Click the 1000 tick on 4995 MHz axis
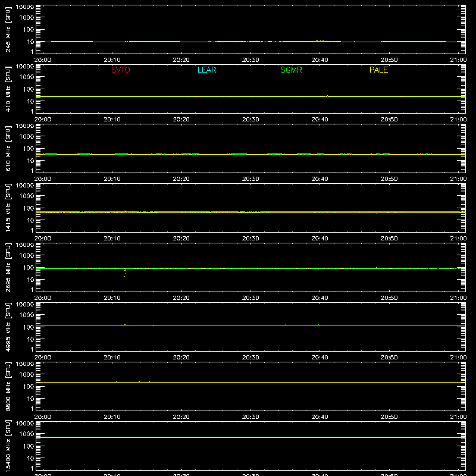This screenshot has width=476, height=476. coord(26,315)
